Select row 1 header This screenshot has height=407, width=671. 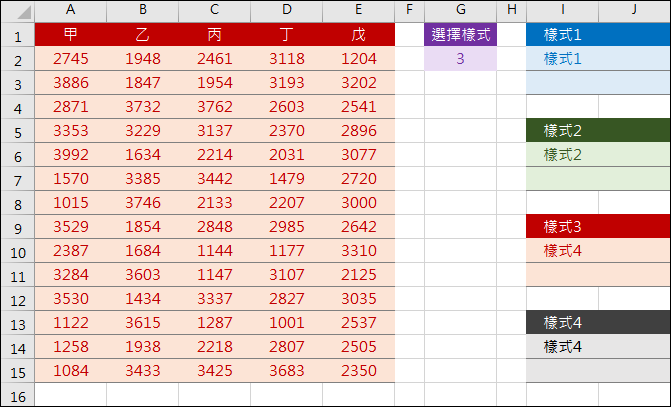(x=18, y=35)
